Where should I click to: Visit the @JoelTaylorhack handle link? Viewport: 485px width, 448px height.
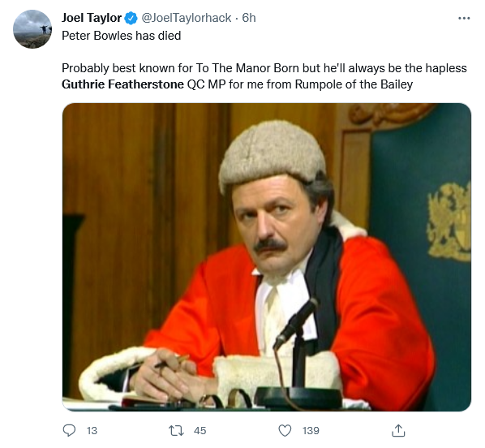coord(187,18)
